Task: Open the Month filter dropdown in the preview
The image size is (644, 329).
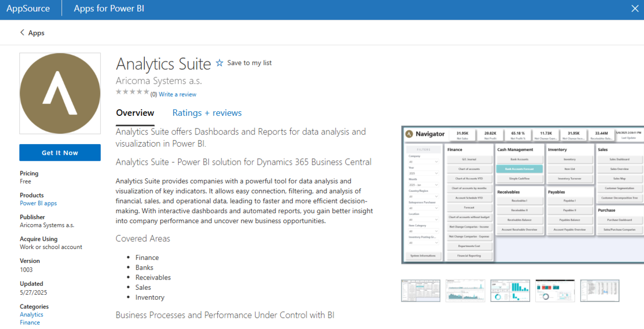Action: pyautogui.click(x=423, y=184)
